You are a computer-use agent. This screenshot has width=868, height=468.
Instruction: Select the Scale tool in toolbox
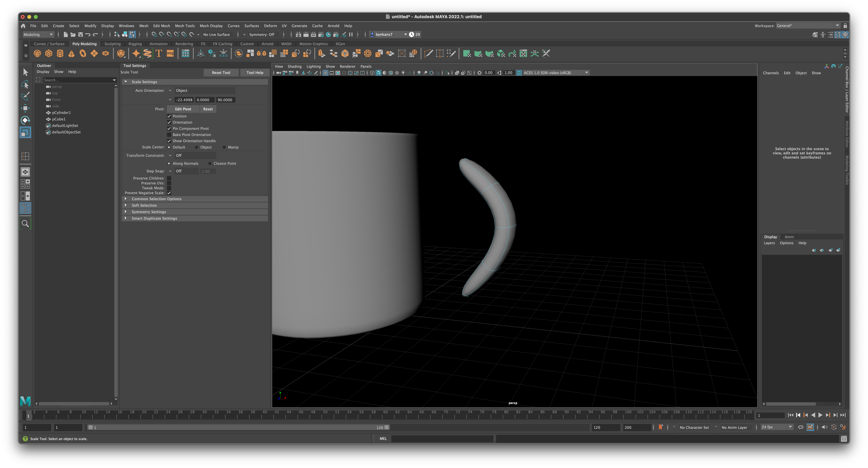coord(25,132)
